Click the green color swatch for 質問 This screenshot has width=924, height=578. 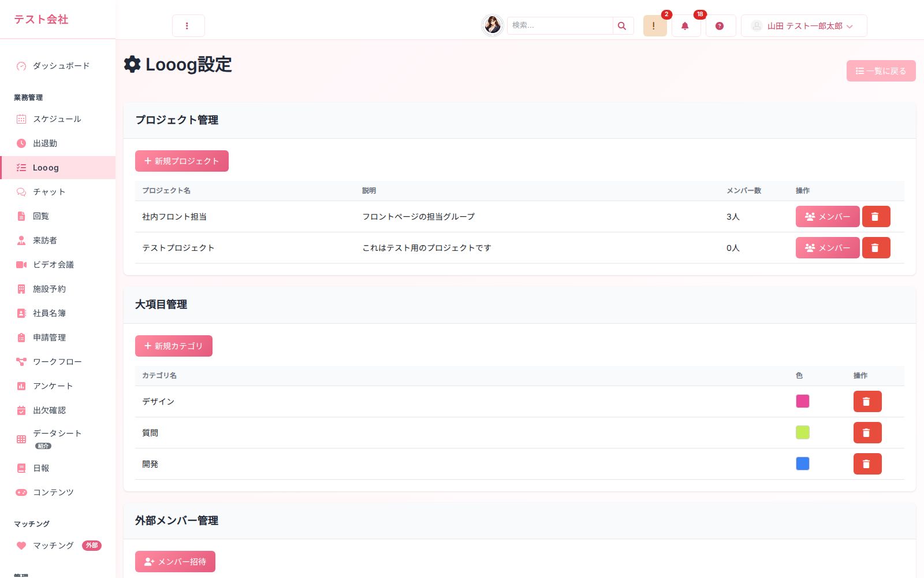click(x=803, y=433)
